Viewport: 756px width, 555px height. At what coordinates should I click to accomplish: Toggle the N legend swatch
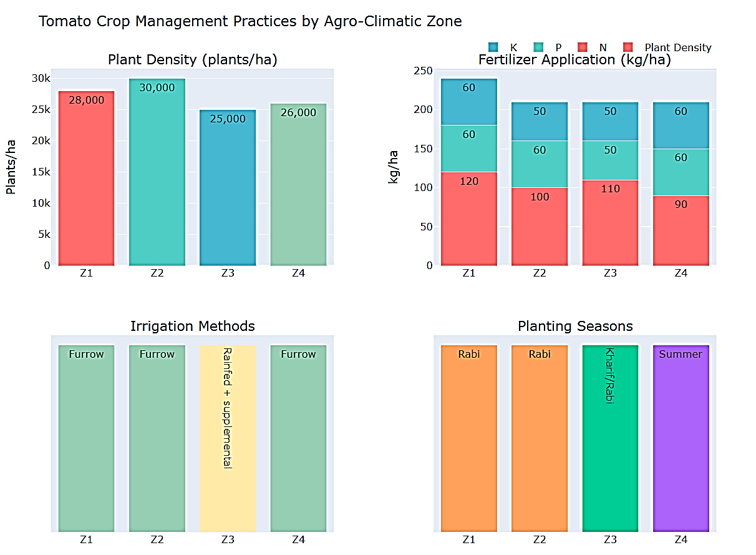click(x=583, y=47)
